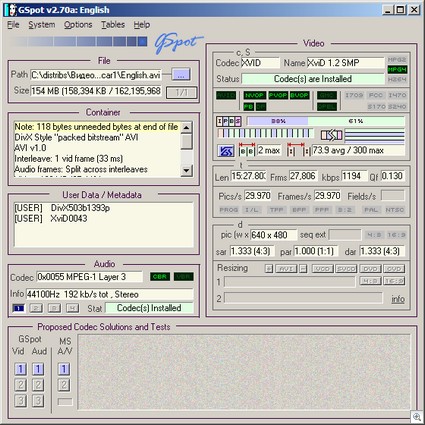Screen dimensions: 425x425
Task: Click the video Status 'Codec(s) are Installed' field
Action: (x=313, y=79)
